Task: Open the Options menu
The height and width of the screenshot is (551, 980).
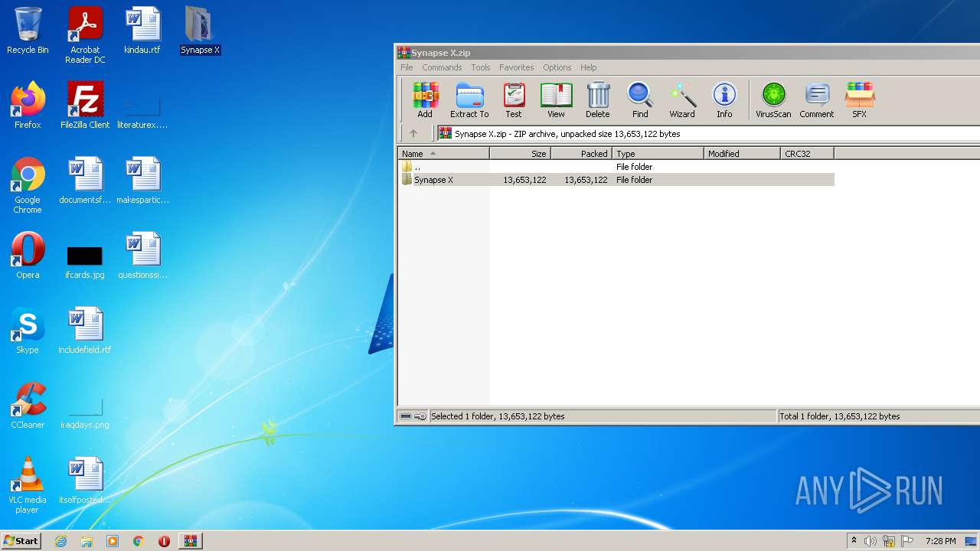Action: pos(557,67)
